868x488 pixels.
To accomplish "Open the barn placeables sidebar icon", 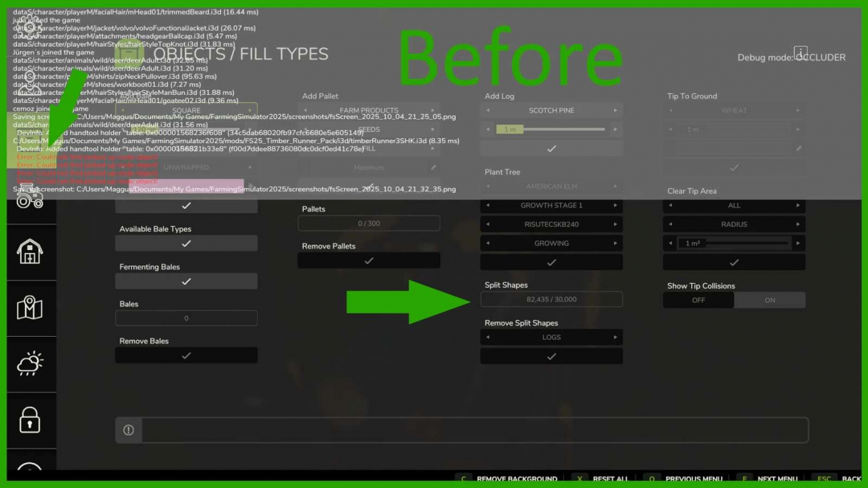I will 31,252.
